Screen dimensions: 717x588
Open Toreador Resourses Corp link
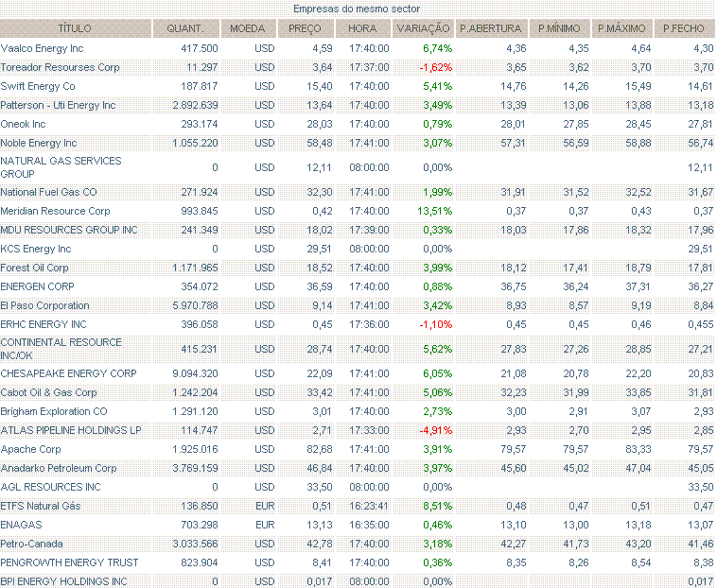click(60, 68)
